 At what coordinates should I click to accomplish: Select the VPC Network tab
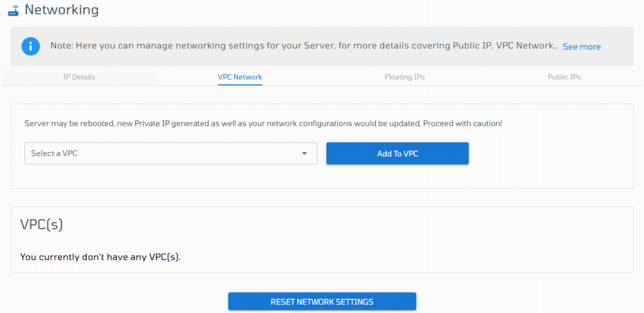[240, 77]
